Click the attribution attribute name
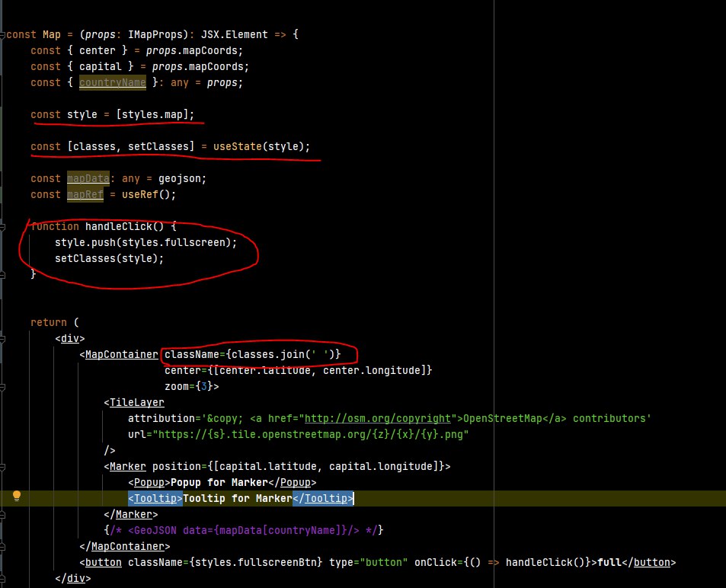The height and width of the screenshot is (588, 726). [162, 419]
